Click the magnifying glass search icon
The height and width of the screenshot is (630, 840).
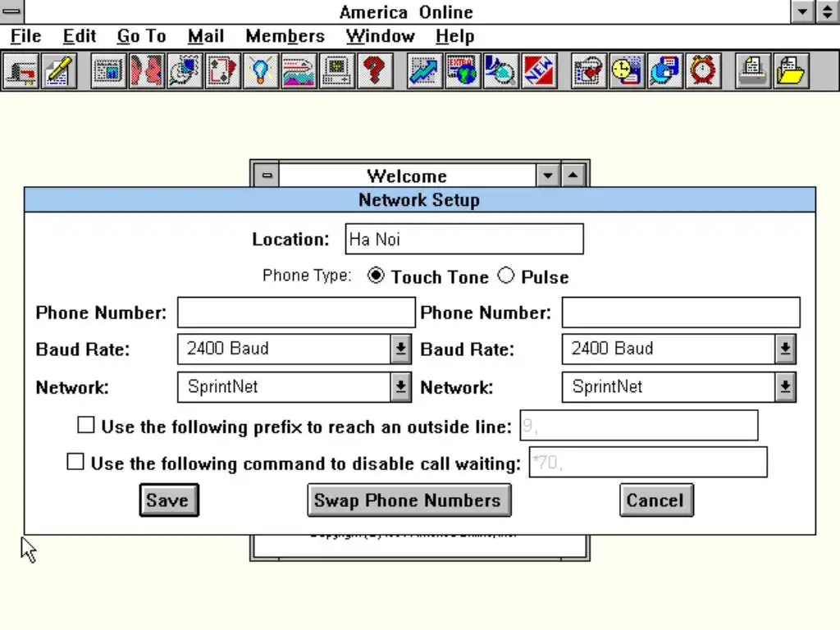(x=500, y=71)
